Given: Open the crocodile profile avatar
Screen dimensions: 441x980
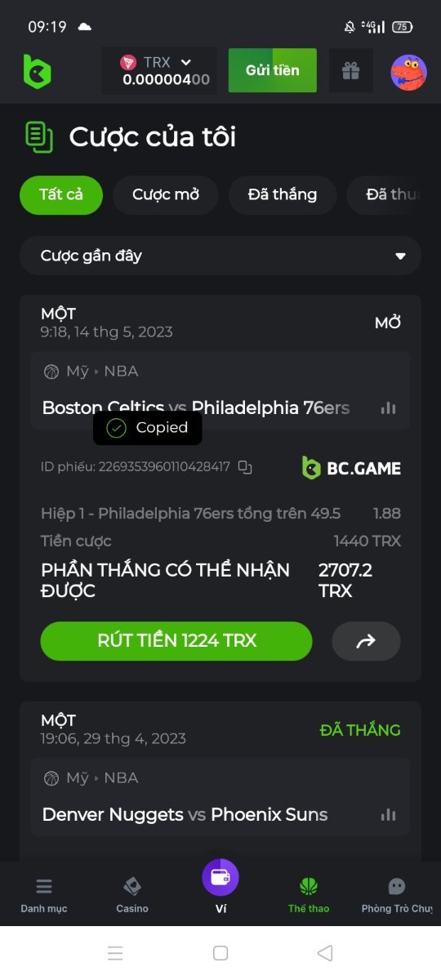Looking at the screenshot, I should click(x=408, y=72).
